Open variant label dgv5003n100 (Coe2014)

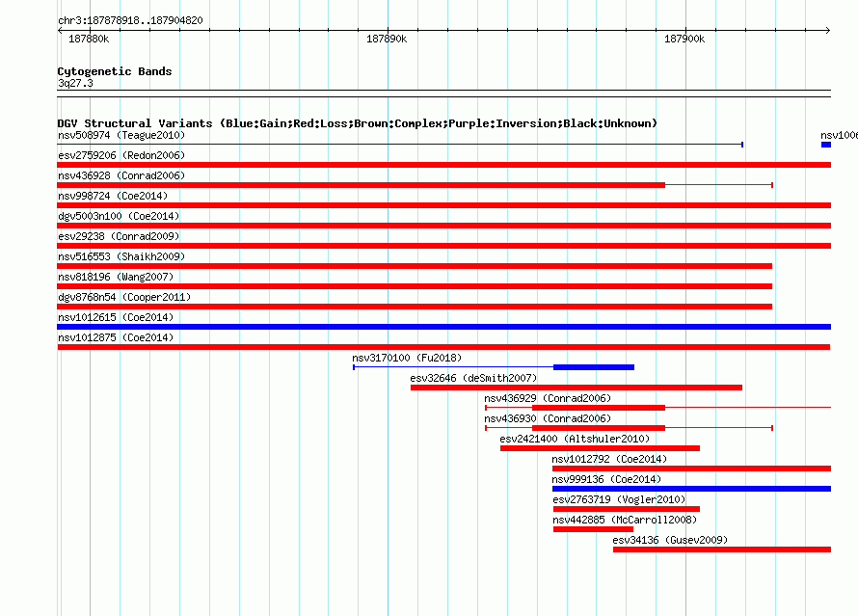(x=119, y=216)
